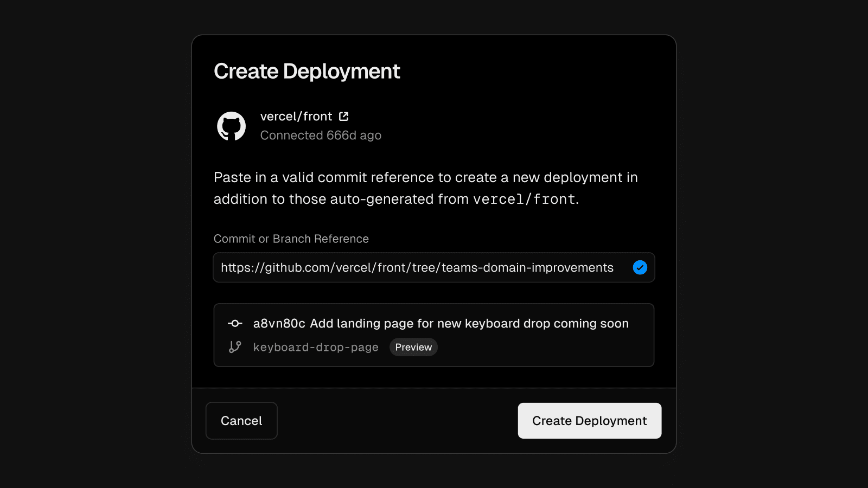Click the a8vn80c commit hash
868x488 pixels.
coord(279,323)
